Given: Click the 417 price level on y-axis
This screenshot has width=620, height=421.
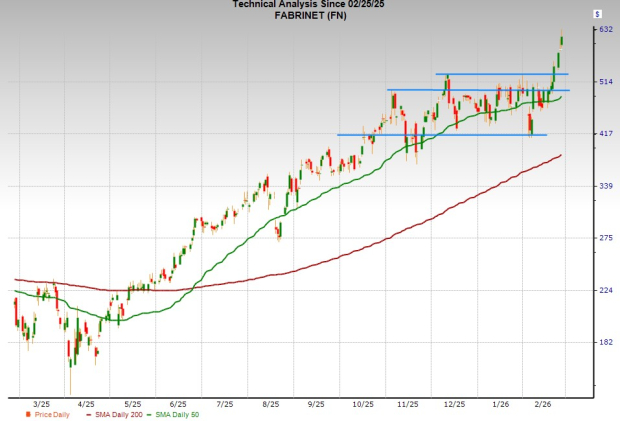Looking at the screenshot, I should click(605, 134).
